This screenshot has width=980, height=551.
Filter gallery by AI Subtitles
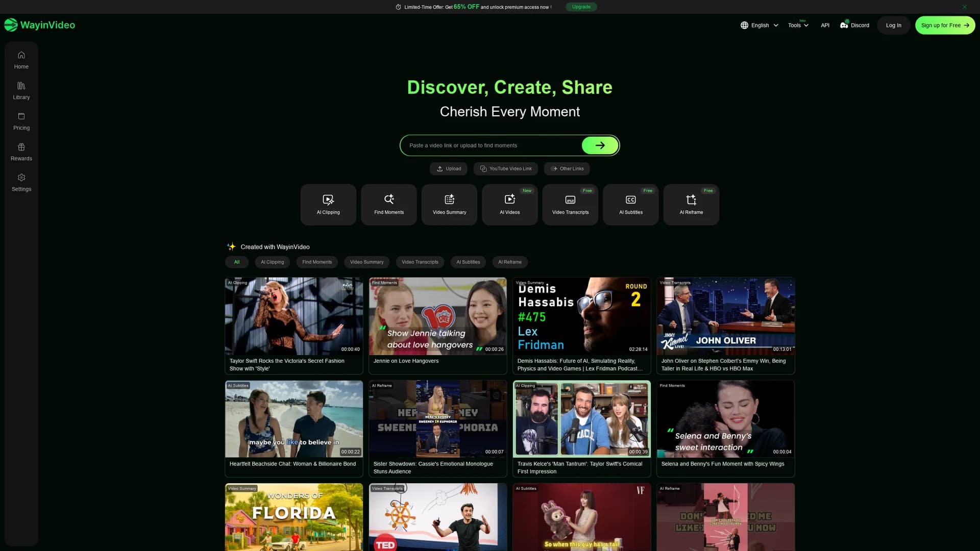[x=468, y=262]
